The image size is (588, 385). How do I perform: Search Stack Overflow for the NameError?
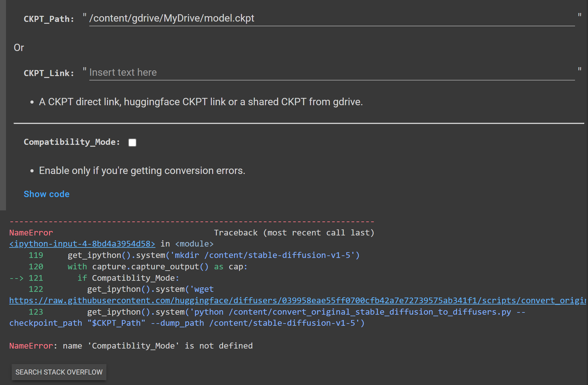click(59, 372)
